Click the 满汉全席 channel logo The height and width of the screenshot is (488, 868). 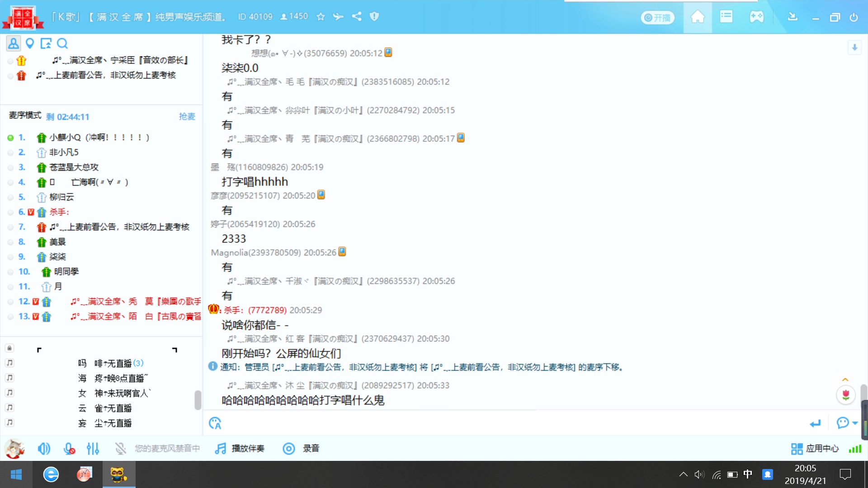(x=24, y=17)
